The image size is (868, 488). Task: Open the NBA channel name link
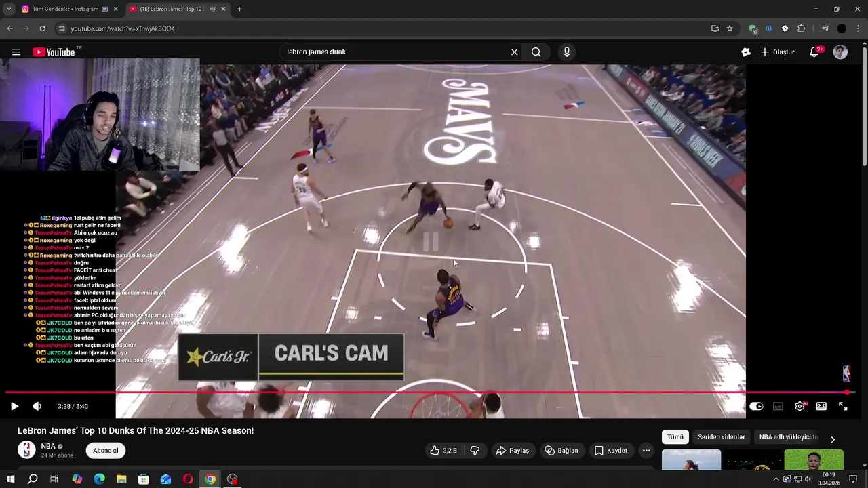48,446
